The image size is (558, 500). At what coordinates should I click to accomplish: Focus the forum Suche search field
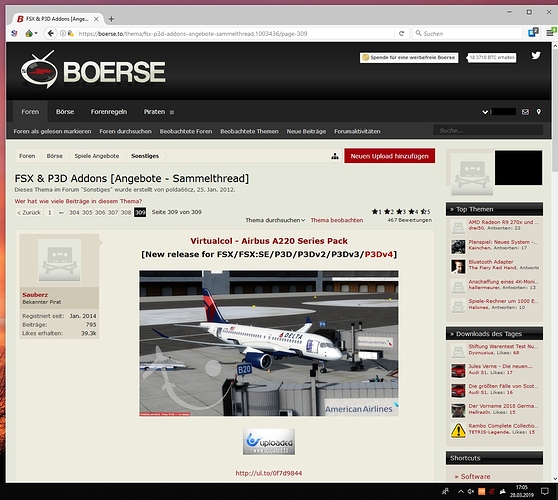tap(488, 131)
